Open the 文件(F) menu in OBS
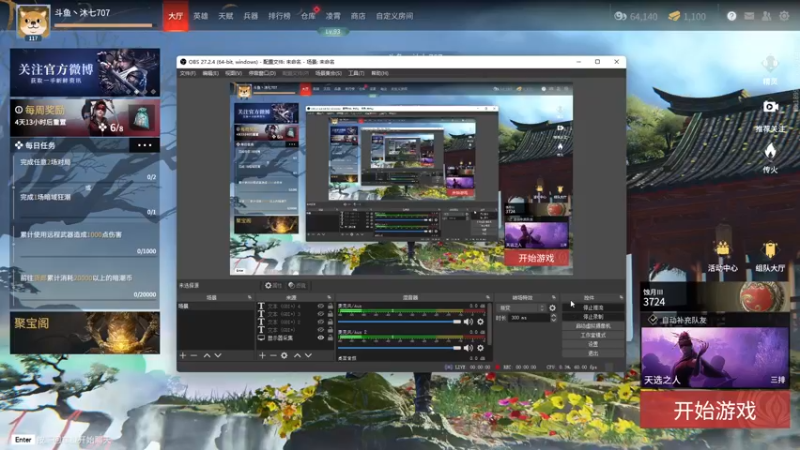 [x=187, y=73]
